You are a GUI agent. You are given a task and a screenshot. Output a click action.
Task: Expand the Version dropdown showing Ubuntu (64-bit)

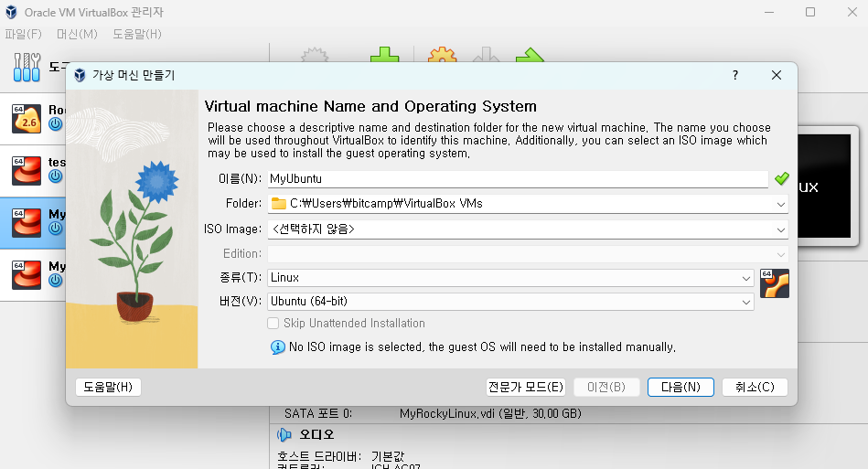coord(746,302)
